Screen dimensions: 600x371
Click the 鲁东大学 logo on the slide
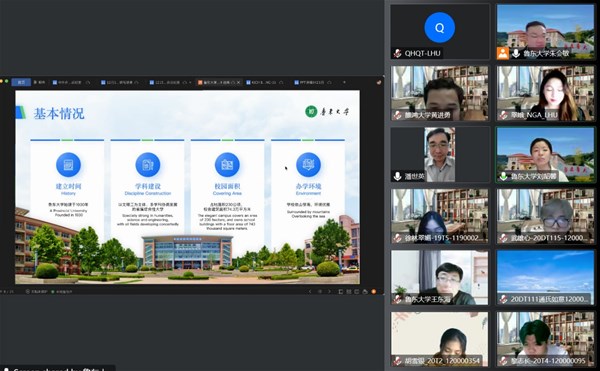tap(327, 112)
